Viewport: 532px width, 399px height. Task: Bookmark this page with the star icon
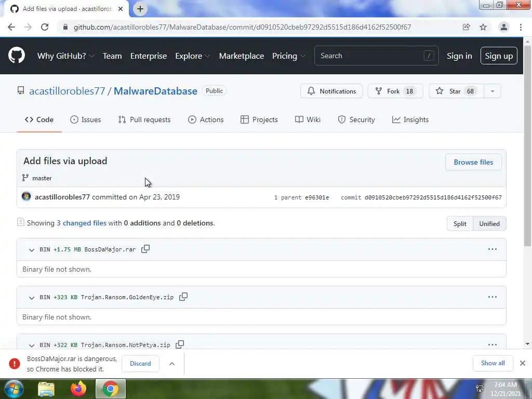pos(483,27)
